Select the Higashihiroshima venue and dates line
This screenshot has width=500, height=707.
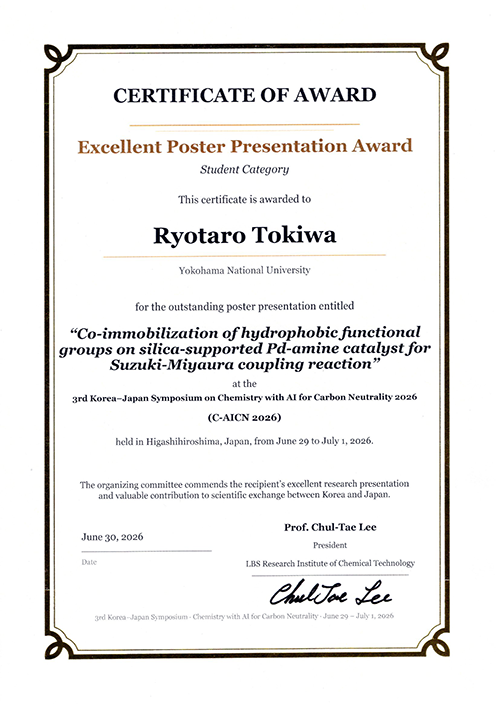click(244, 441)
